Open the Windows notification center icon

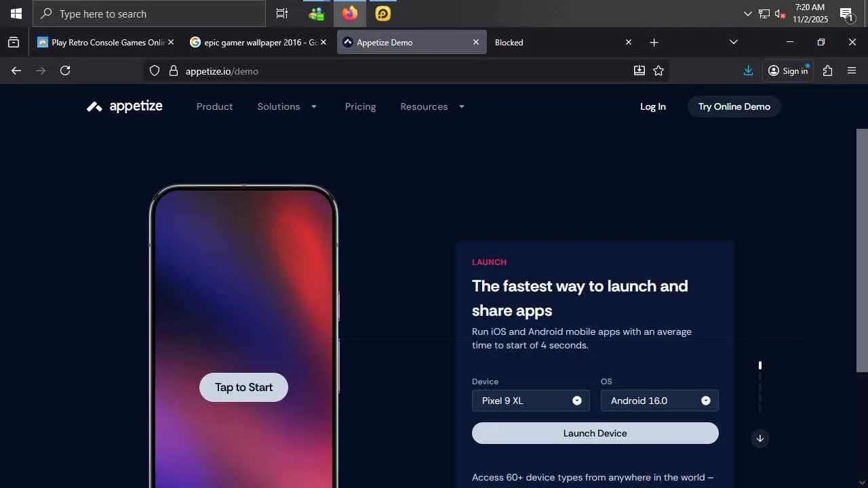tap(846, 14)
